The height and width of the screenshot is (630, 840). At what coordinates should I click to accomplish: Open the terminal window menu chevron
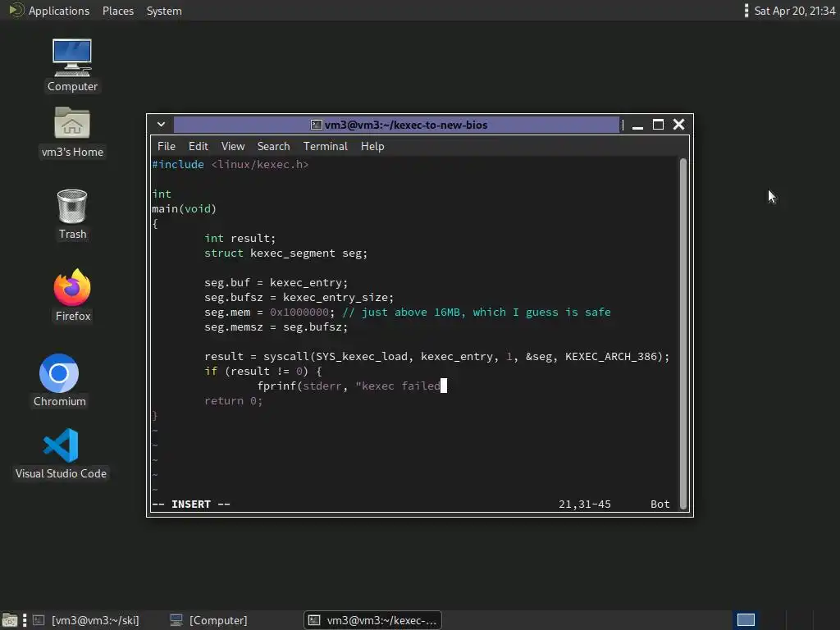click(x=161, y=125)
